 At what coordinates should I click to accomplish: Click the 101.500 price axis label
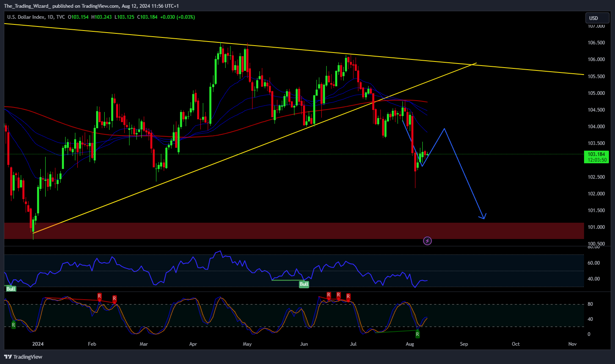pyautogui.click(x=596, y=211)
